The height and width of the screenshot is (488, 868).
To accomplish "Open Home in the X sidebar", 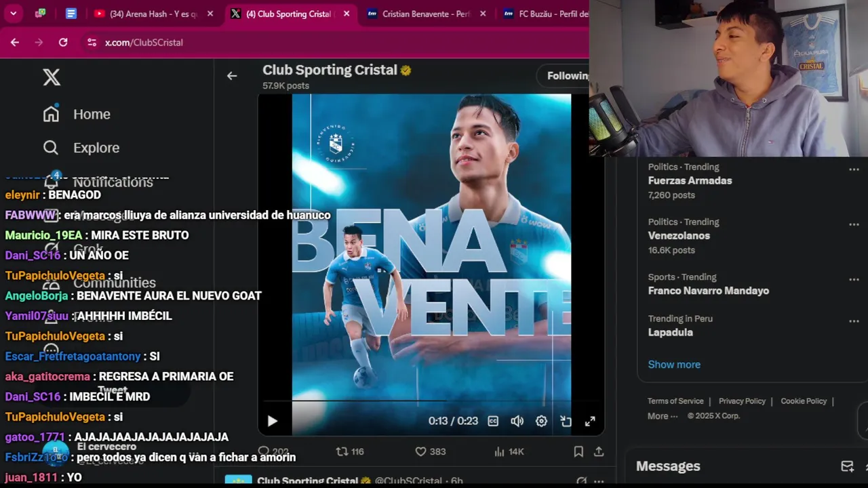I will pos(76,114).
